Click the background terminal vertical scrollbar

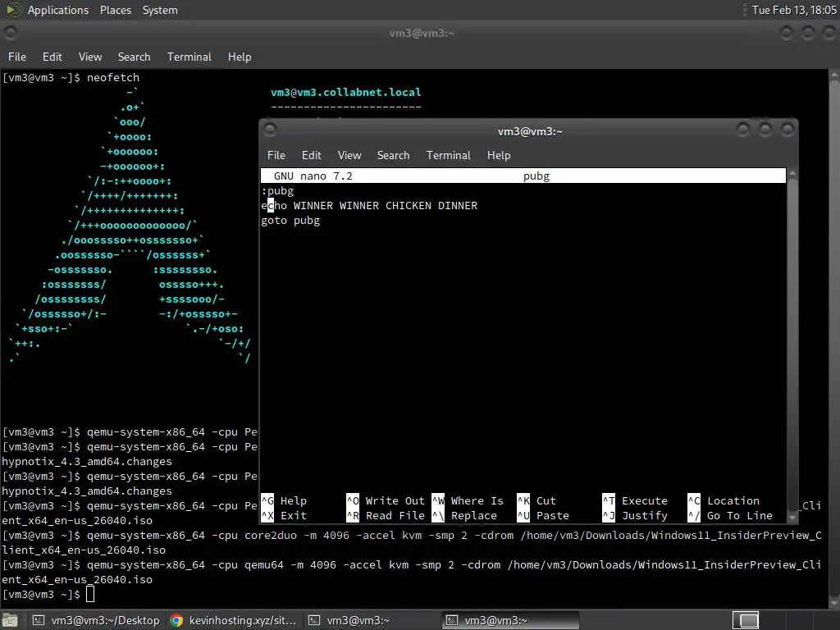point(834,337)
